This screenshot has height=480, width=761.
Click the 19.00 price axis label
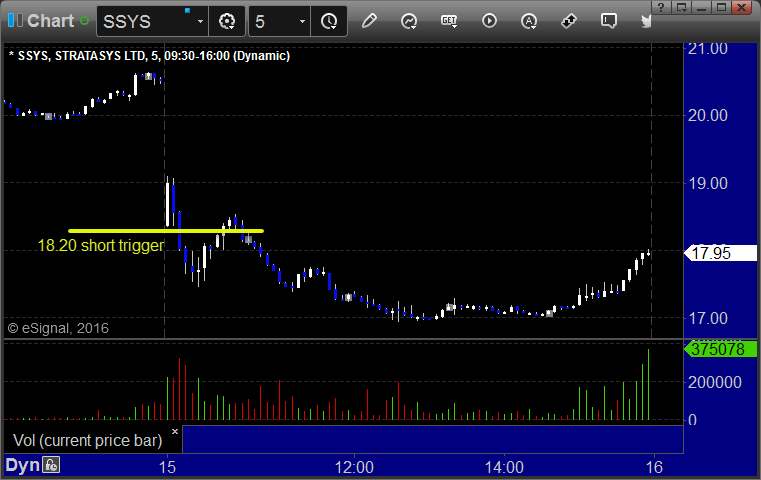pyautogui.click(x=708, y=183)
